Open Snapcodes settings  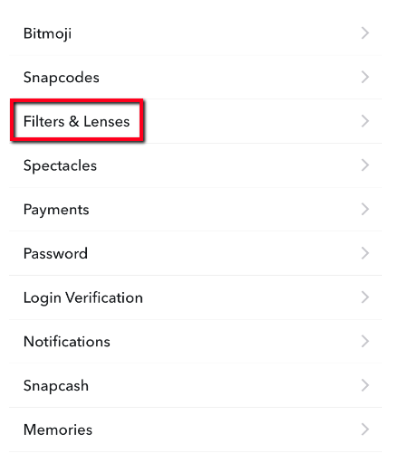[195, 77]
